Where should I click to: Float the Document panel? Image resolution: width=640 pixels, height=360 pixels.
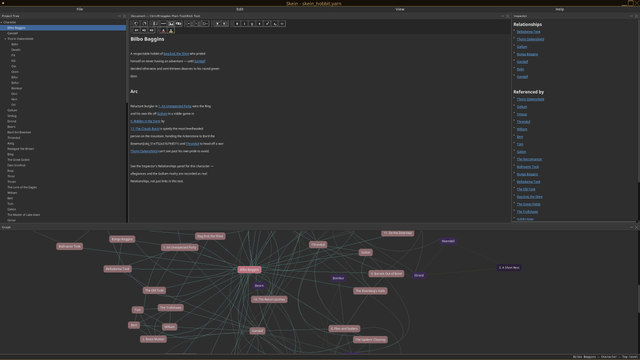coord(502,16)
